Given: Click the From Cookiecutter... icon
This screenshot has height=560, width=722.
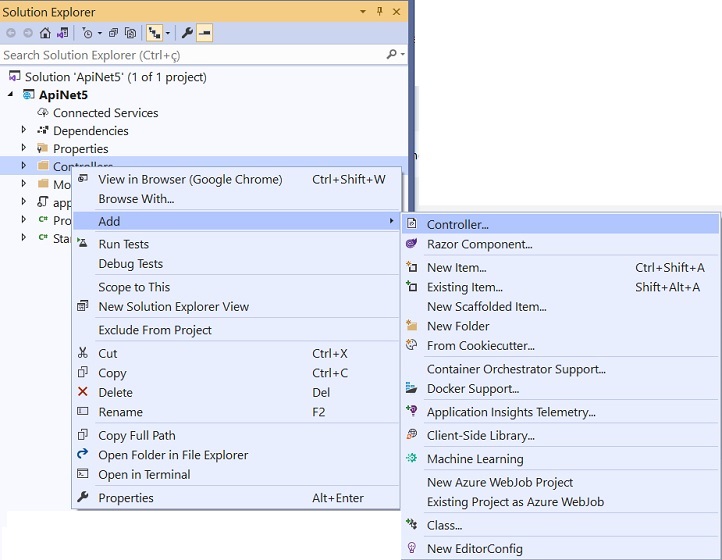Looking at the screenshot, I should click(412, 345).
